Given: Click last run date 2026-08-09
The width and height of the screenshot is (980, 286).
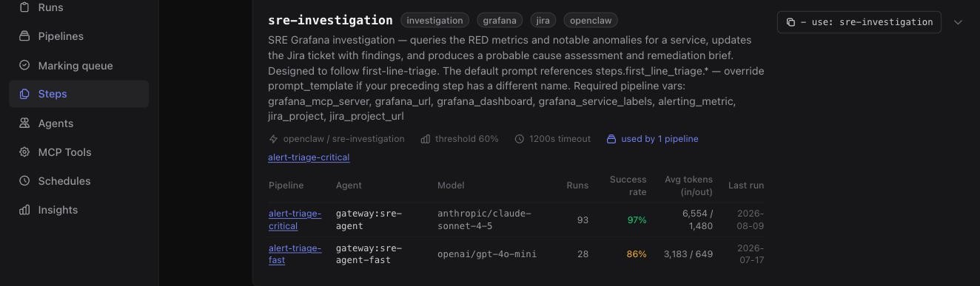Looking at the screenshot, I should (751, 219).
